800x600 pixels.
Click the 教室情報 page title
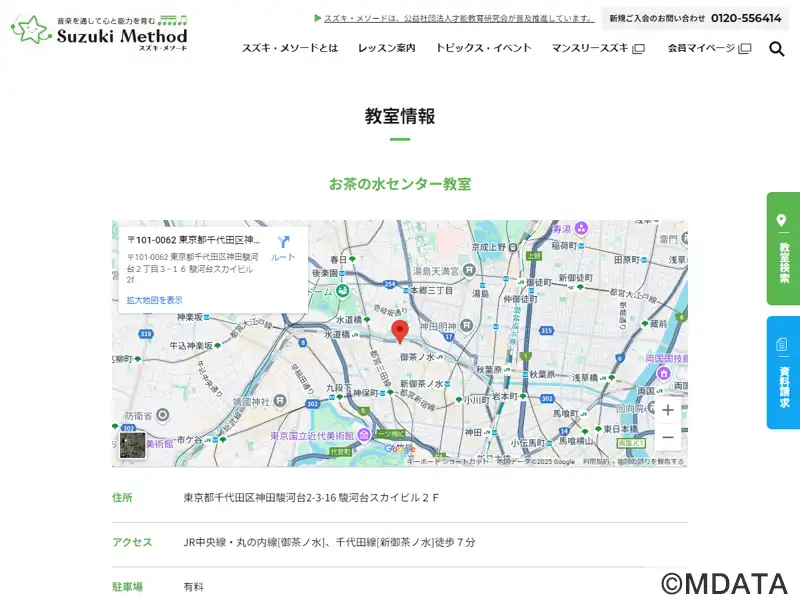tap(399, 116)
